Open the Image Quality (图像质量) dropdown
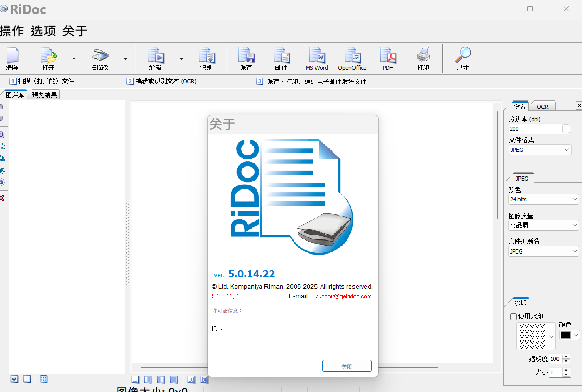582x392 pixels. click(x=543, y=225)
